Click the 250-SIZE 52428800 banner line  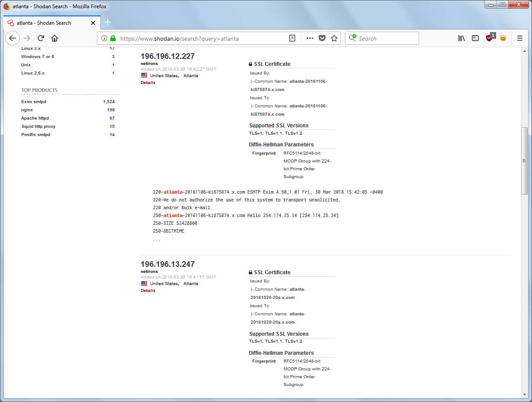[x=175, y=223]
